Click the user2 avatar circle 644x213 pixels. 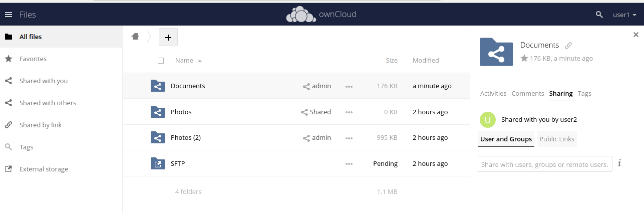488,120
